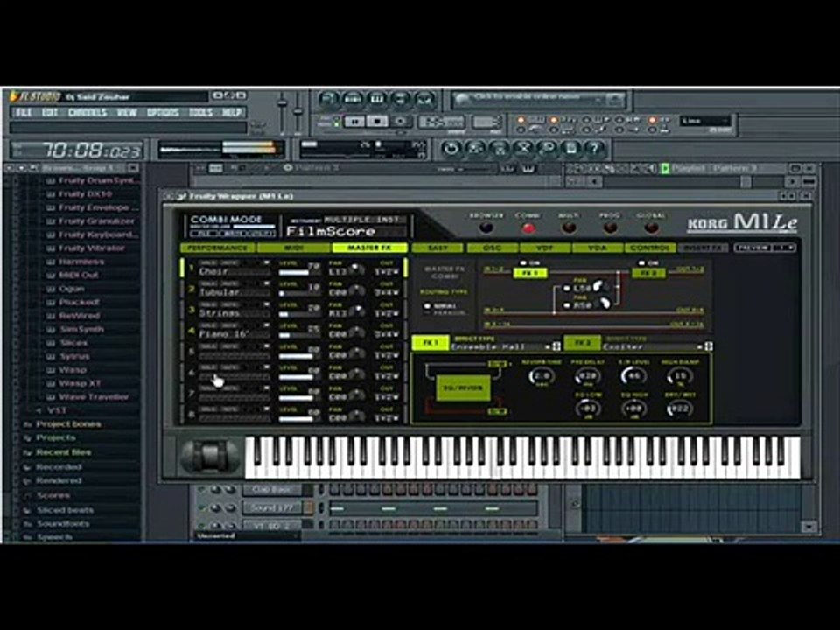Select the MASTER FX tab
This screenshot has height=630, width=840.
point(369,248)
